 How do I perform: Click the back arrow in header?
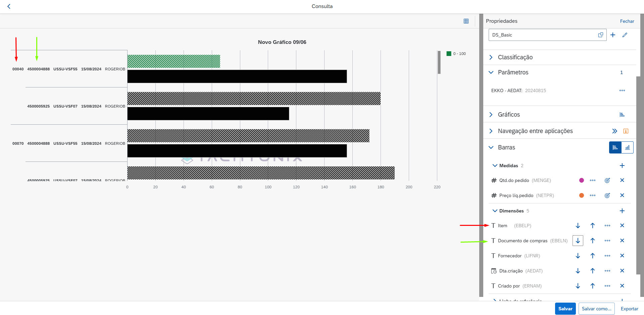point(9,6)
